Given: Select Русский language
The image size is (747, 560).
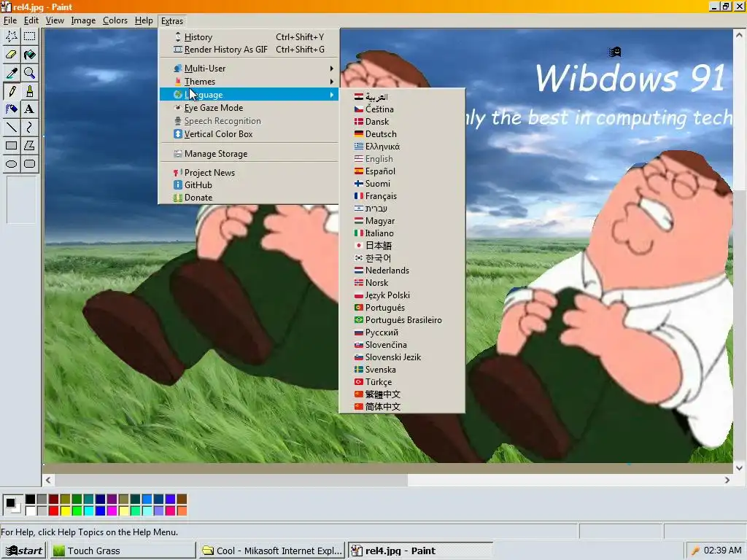Looking at the screenshot, I should pyautogui.click(x=402, y=332).
